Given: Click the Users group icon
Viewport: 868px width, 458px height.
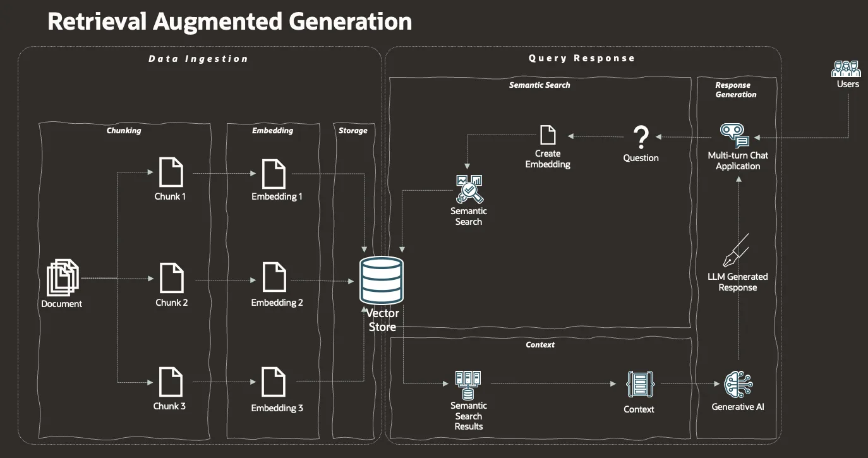Looking at the screenshot, I should 847,69.
